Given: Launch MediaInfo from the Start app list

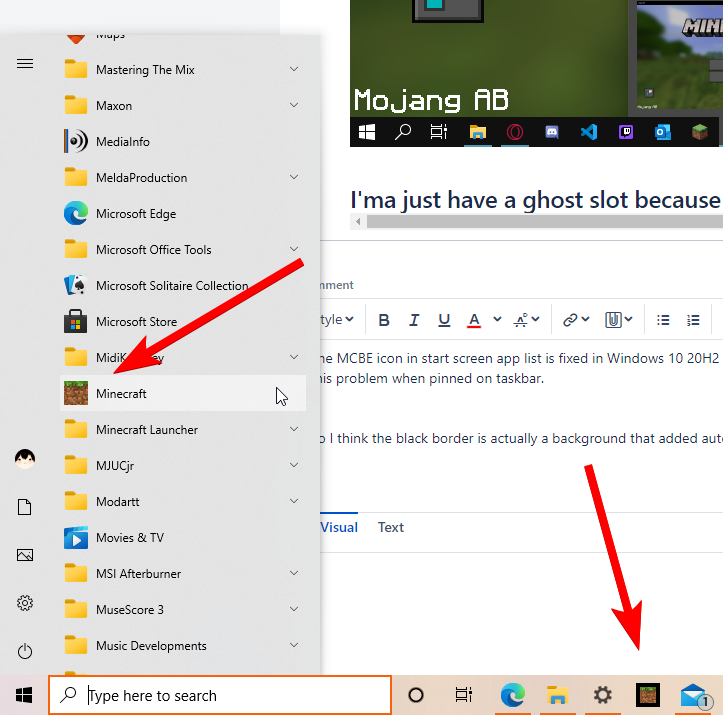Looking at the screenshot, I should tap(122, 142).
